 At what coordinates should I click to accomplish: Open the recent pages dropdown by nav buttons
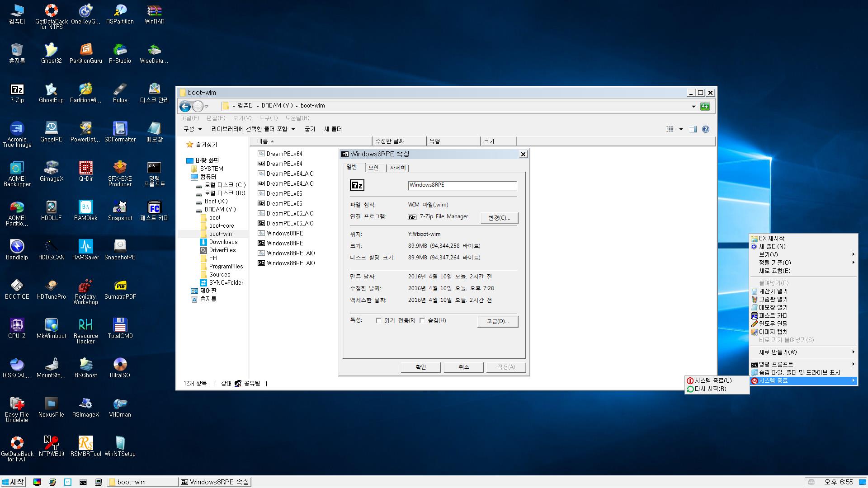click(206, 107)
